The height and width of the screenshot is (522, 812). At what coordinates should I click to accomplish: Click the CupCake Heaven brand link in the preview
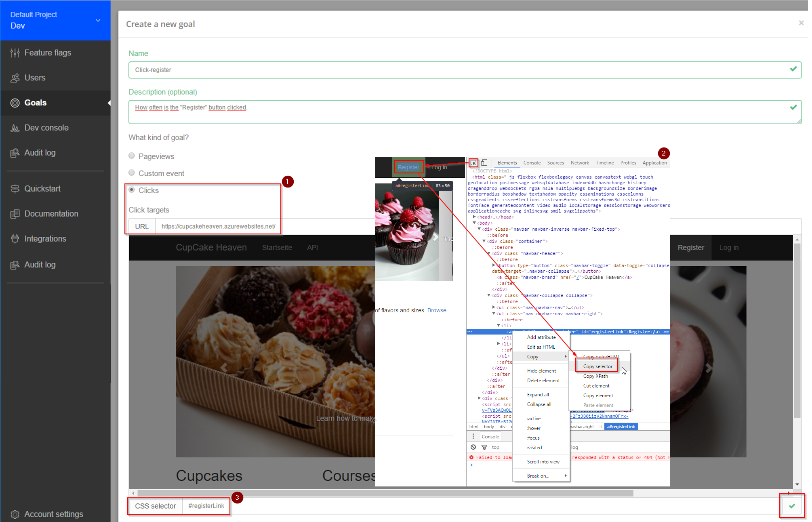(x=211, y=247)
